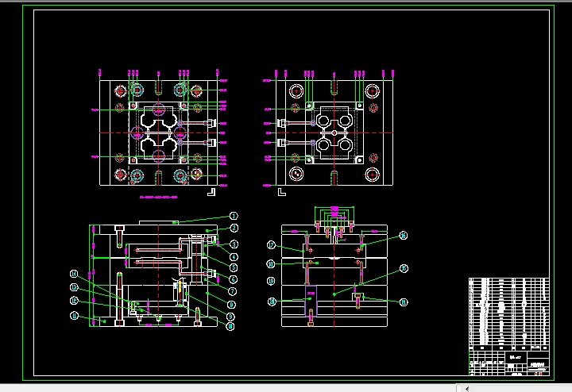Select part balloon number 18
Viewport: 572px width, 392px height.
click(270, 264)
